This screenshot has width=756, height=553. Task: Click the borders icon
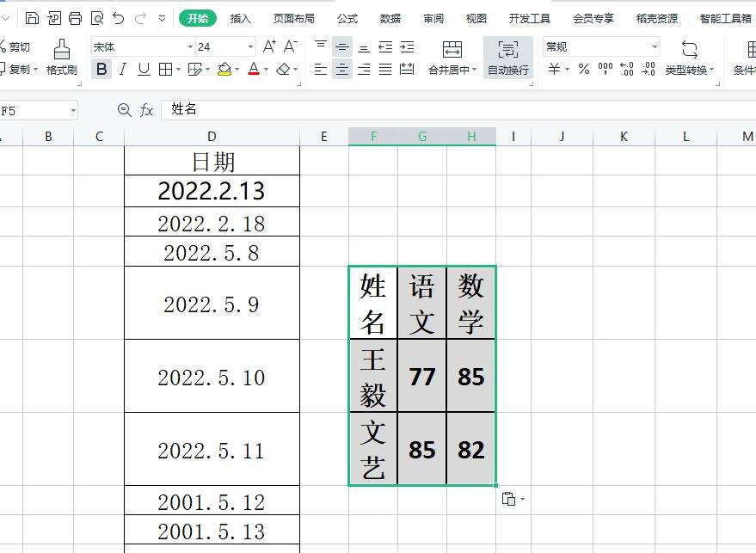(x=165, y=69)
